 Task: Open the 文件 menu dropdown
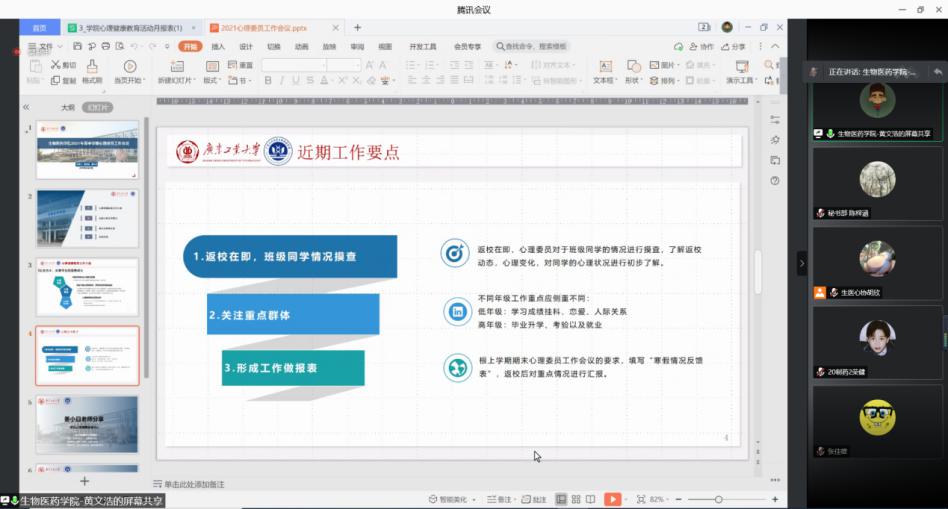(x=44, y=46)
